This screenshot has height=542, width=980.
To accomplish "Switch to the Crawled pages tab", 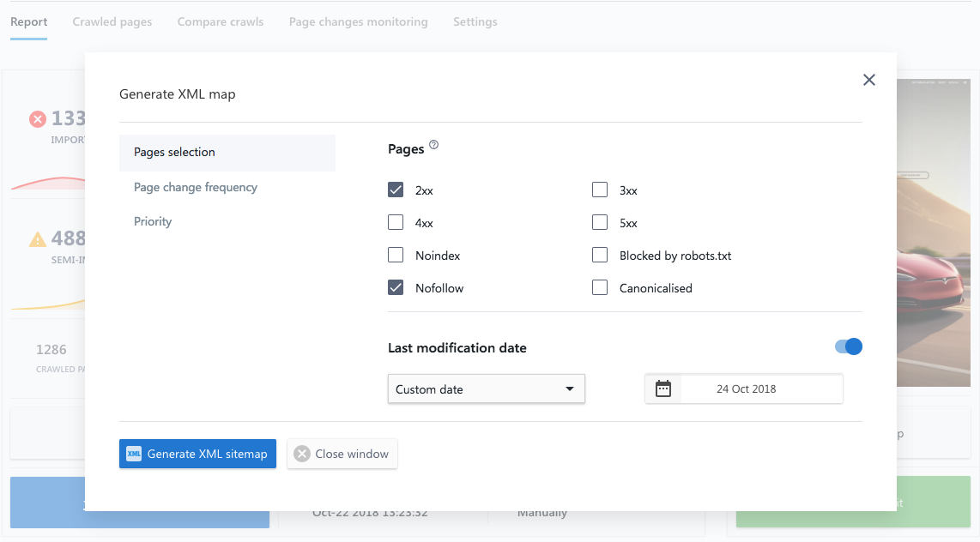I will click(x=112, y=21).
